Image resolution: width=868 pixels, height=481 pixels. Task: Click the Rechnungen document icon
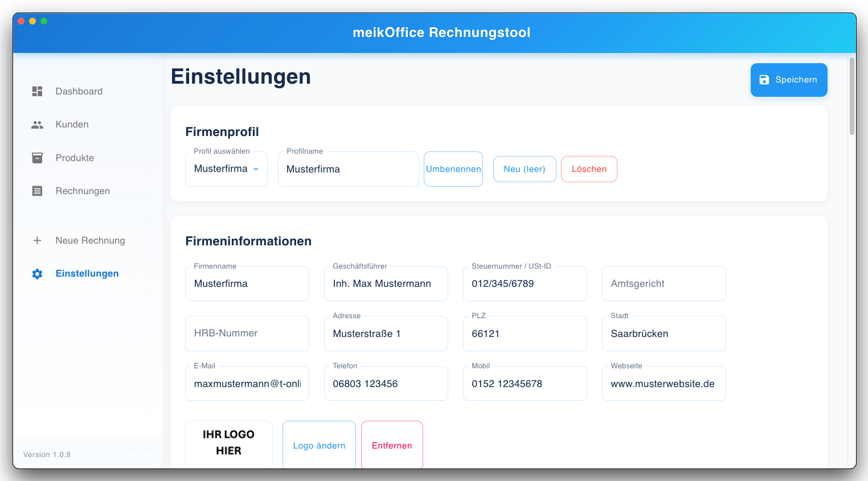pos(37,191)
